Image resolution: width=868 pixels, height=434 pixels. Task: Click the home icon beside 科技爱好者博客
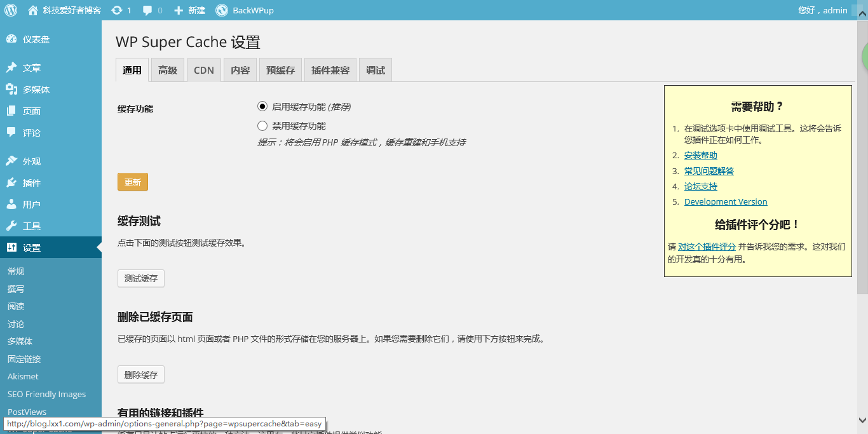33,10
